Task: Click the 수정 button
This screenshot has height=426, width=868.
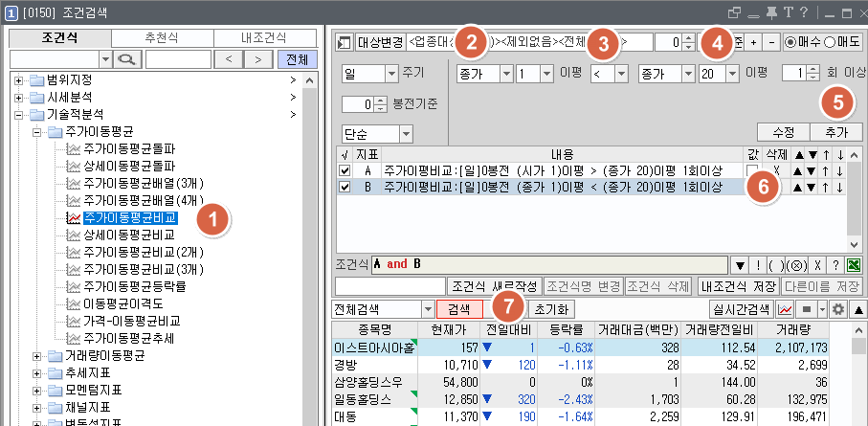Action: tap(783, 132)
